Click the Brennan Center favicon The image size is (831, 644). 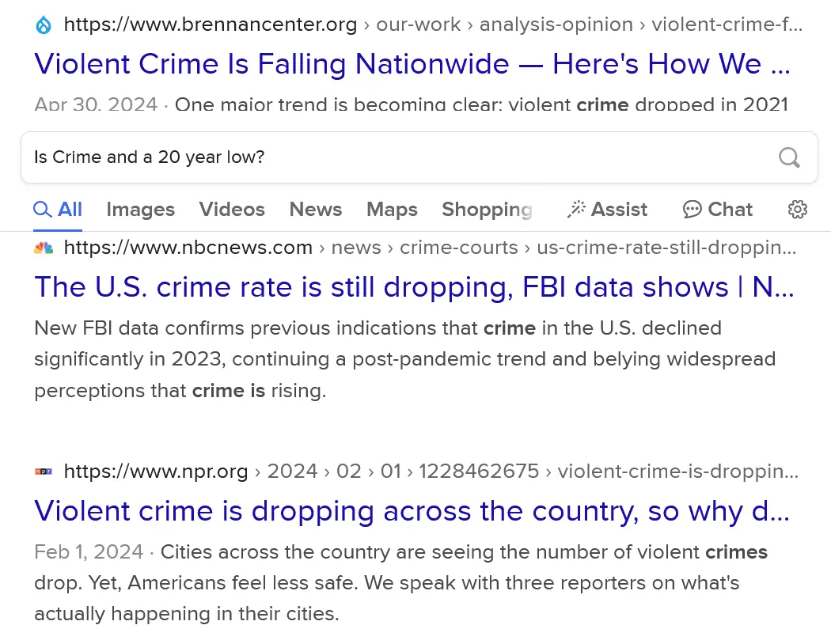(x=44, y=25)
